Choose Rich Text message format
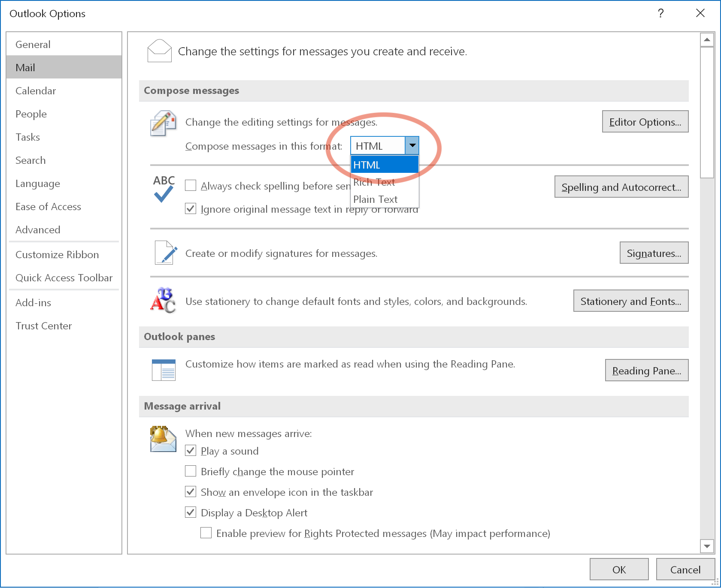The image size is (721, 588). (x=373, y=182)
